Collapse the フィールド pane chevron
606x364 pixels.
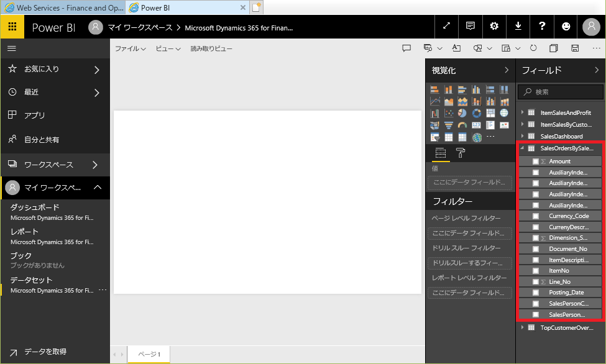pyautogui.click(x=596, y=70)
